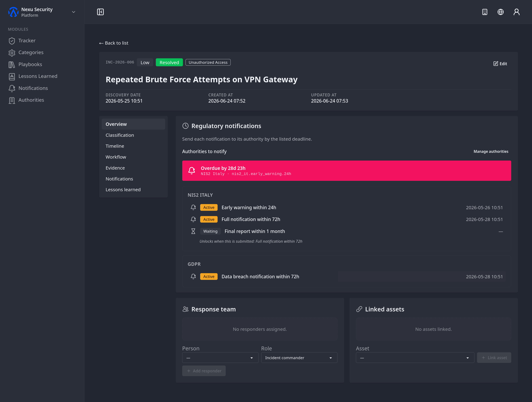
Task: Open the Person dropdown
Action: click(x=220, y=358)
